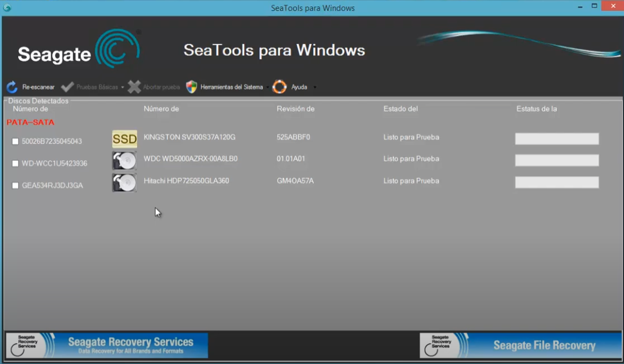Tick the GEA534RJ3DJ3GA drive checkbox
The height and width of the screenshot is (364, 624).
pos(16,186)
